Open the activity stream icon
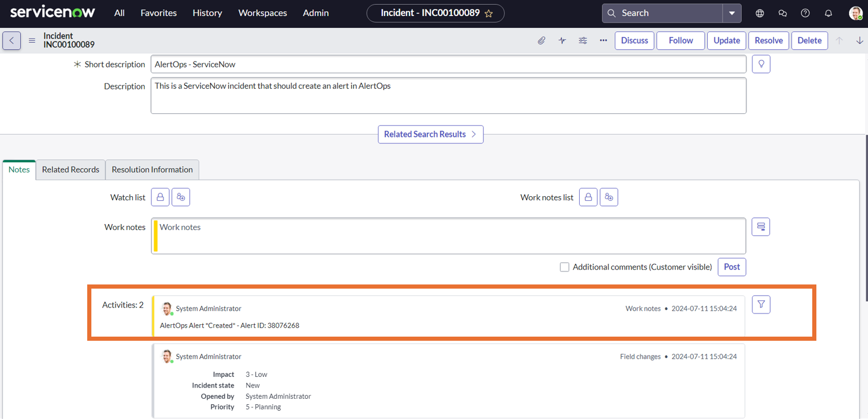This screenshot has width=868, height=419. pyautogui.click(x=562, y=40)
